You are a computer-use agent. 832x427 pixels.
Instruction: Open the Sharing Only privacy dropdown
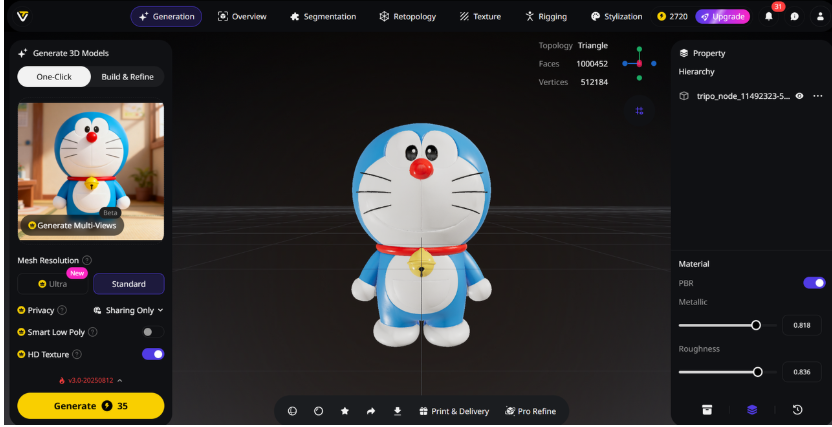(129, 311)
